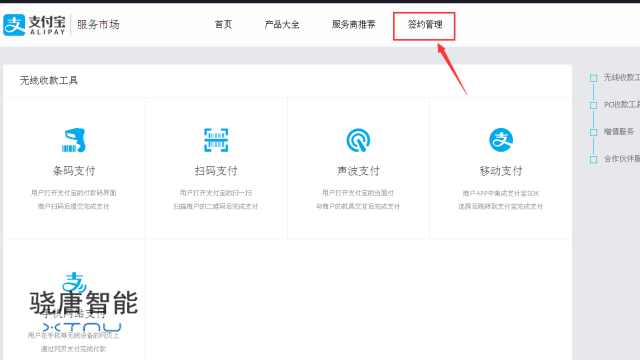Jump to 合作伙伴 in side navigation
This screenshot has height=360, width=640.
pos(622,159)
